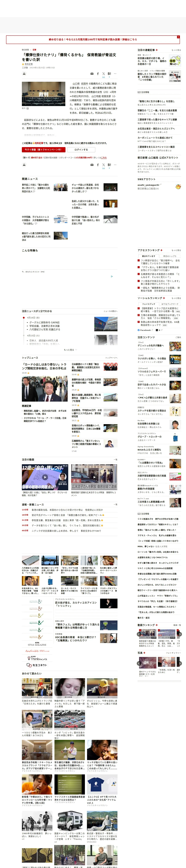Open the 記事 breadcrumb link
The height and width of the screenshot is (868, 186).
coord(34,50)
